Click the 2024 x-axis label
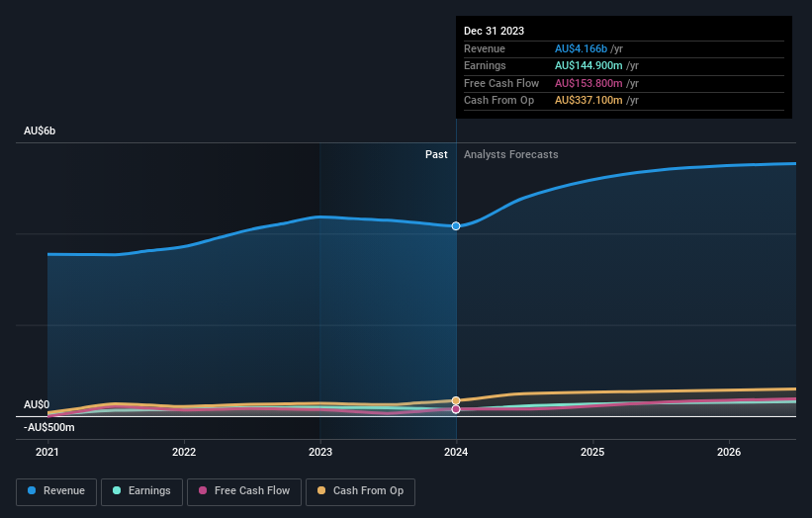This screenshot has width=812, height=518. tap(456, 453)
